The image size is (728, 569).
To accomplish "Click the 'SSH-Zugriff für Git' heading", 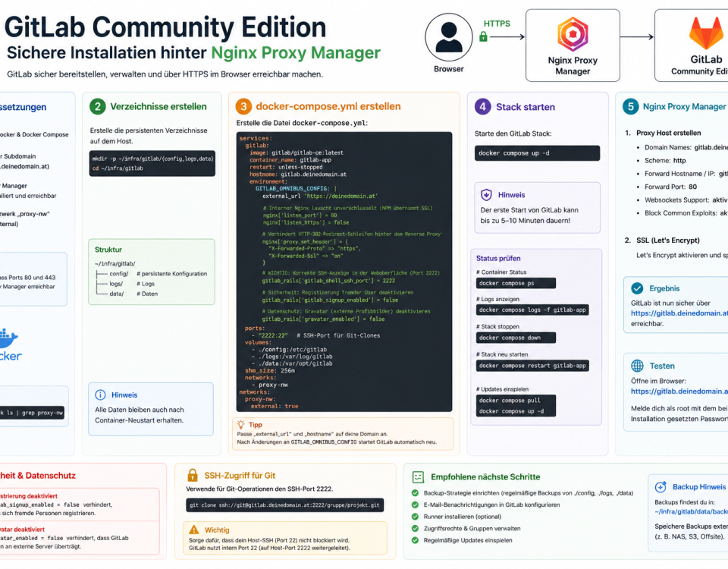I will point(240,476).
